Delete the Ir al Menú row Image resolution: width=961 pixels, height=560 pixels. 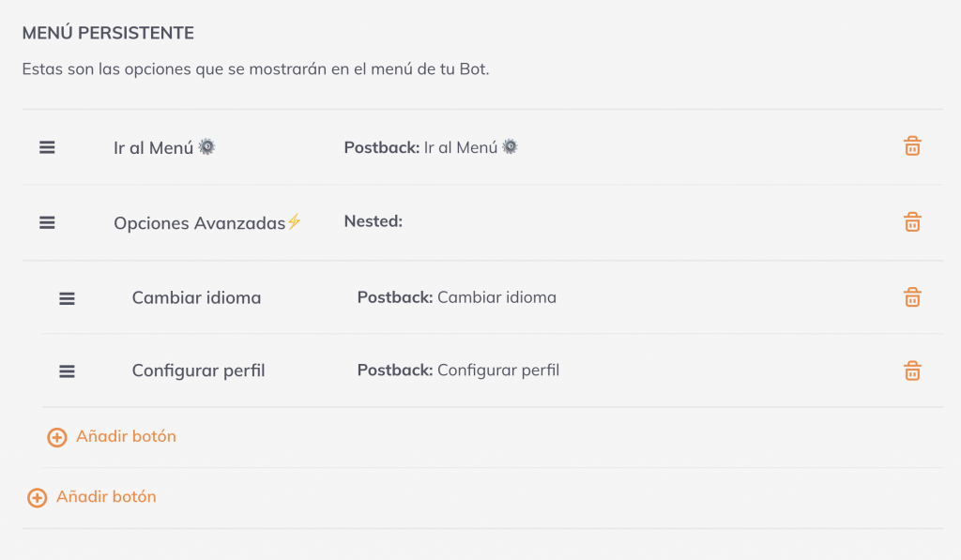(911, 146)
